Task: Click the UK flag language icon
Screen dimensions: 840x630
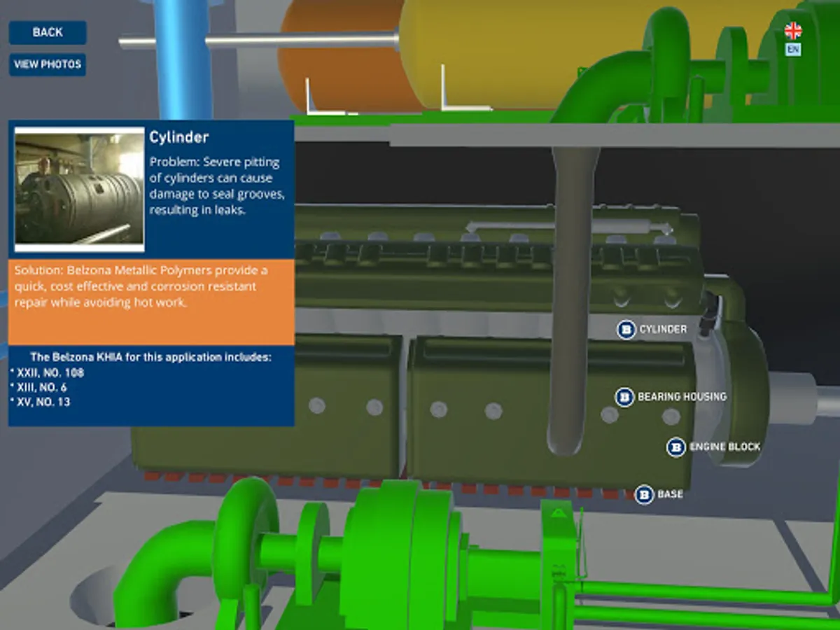Action: (793, 31)
